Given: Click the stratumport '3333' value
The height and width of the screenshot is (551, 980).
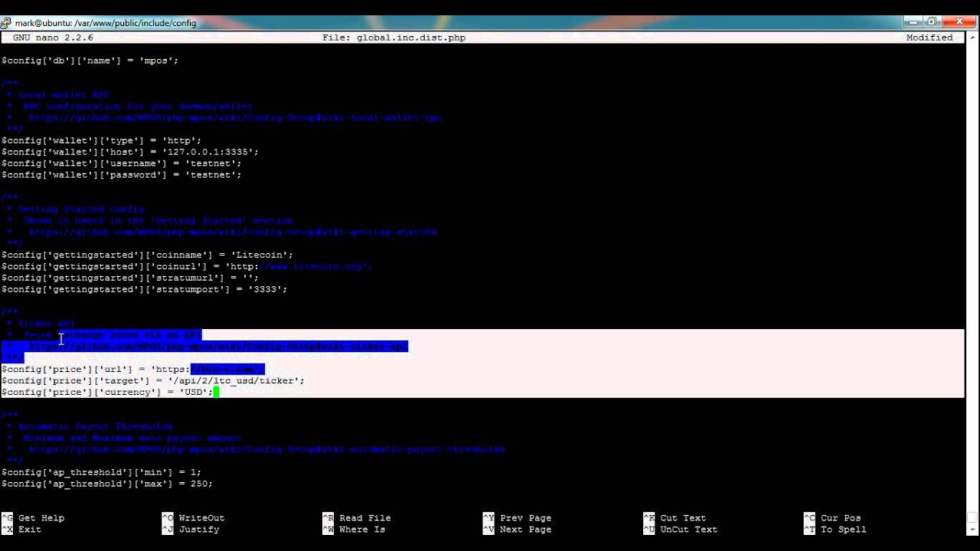Looking at the screenshot, I should coord(265,289).
